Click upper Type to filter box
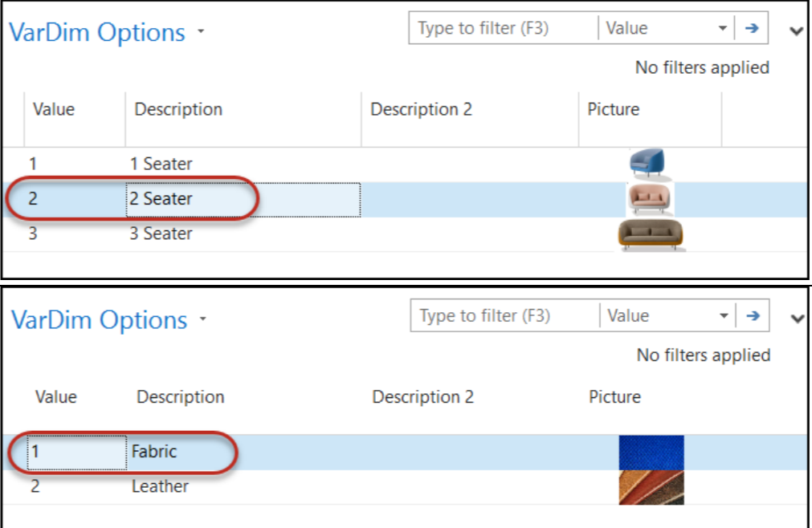Screen dimensions: 812x528 pos(504,28)
